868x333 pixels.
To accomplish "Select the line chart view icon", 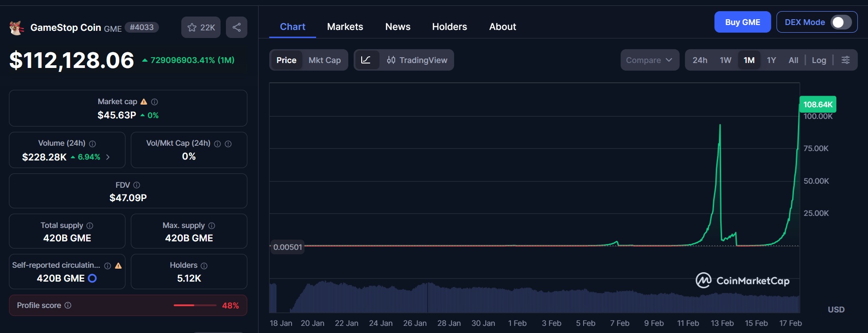I will click(366, 60).
